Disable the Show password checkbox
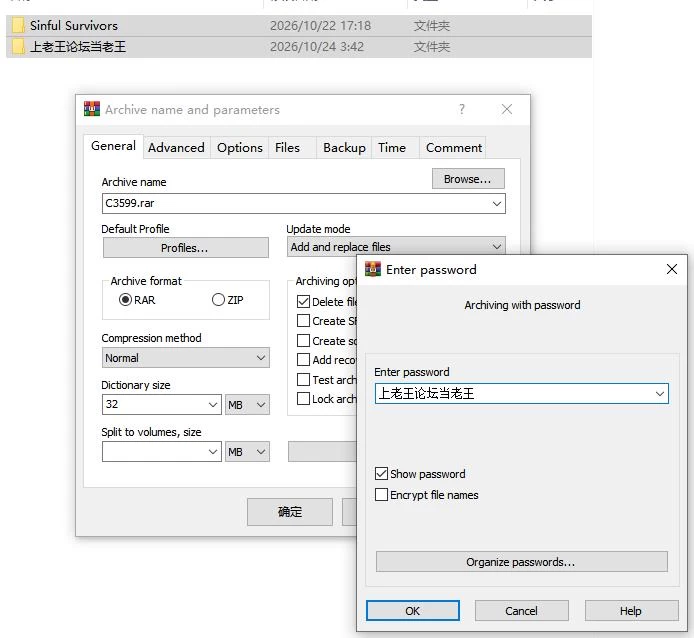694x638 pixels. (381, 474)
